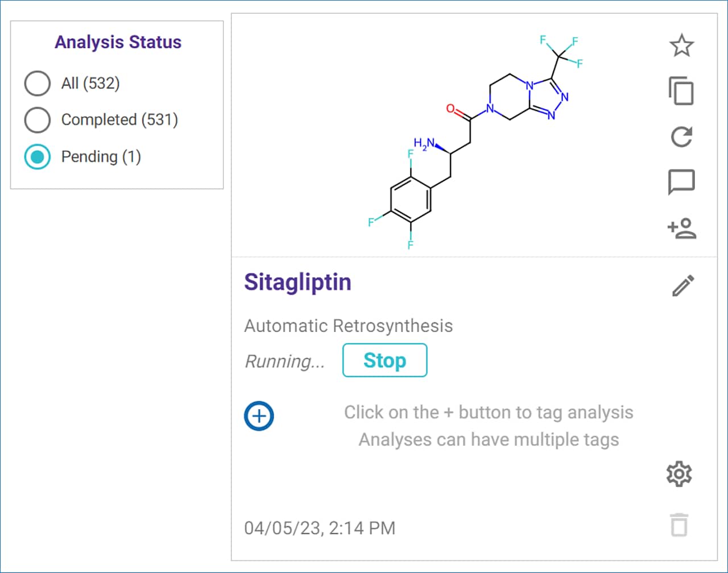Click the rerun analysis refresh icon
Image resolution: width=728 pixels, height=573 pixels.
pyautogui.click(x=681, y=137)
